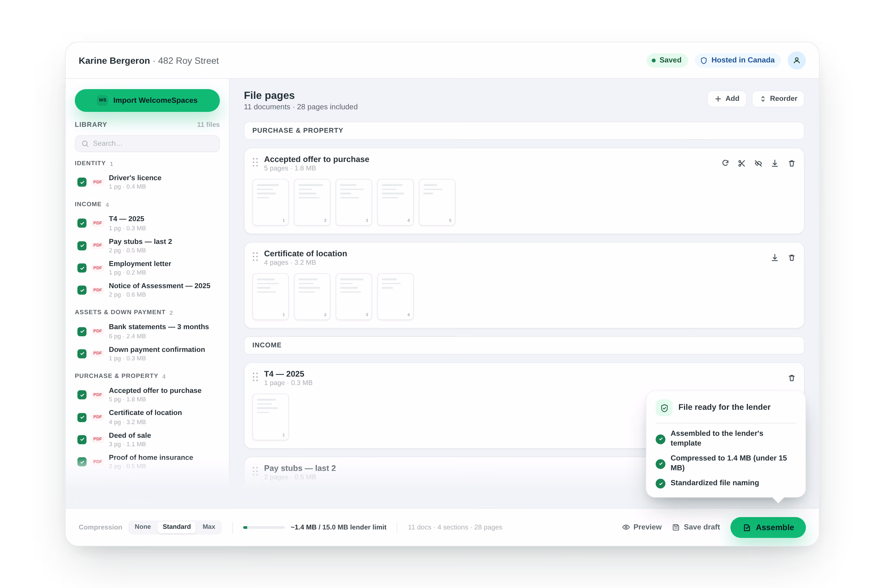
Task: Click the INCOME section header bar
Action: click(x=524, y=345)
